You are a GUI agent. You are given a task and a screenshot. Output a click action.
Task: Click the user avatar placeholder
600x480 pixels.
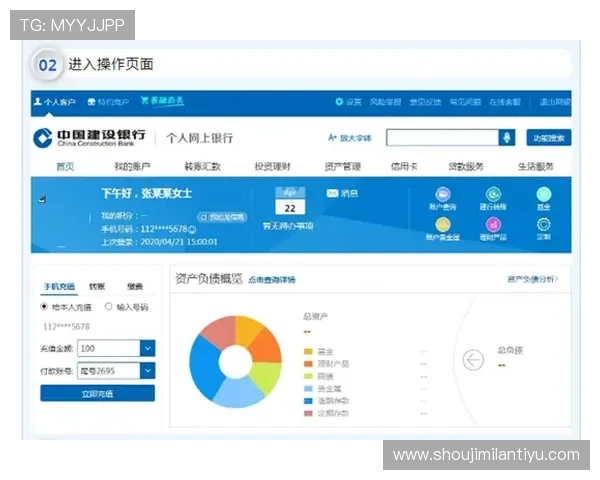tap(61, 214)
